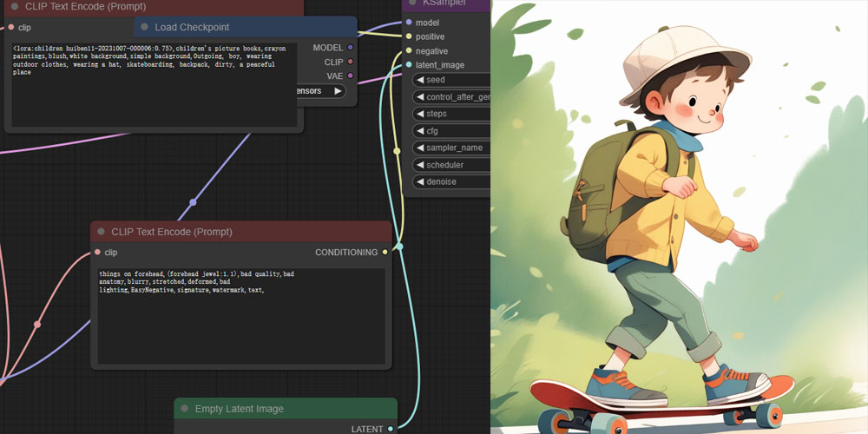
Task: Click the CLIP output socket on Load Checkpoint
Action: point(350,62)
